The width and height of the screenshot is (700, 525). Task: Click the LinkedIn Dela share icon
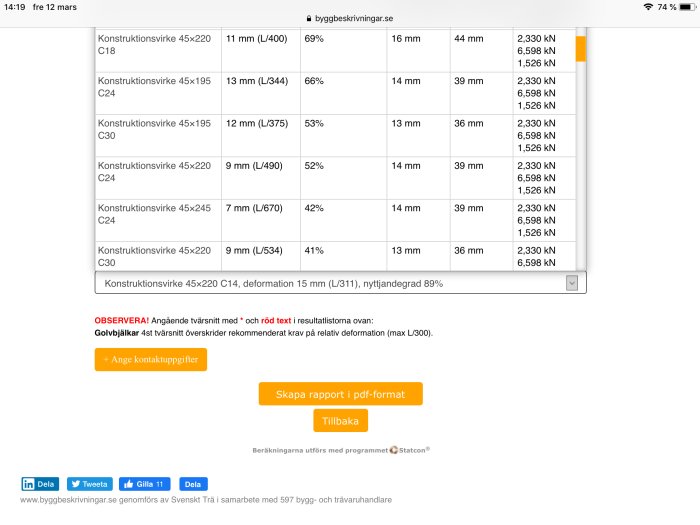pos(28,484)
